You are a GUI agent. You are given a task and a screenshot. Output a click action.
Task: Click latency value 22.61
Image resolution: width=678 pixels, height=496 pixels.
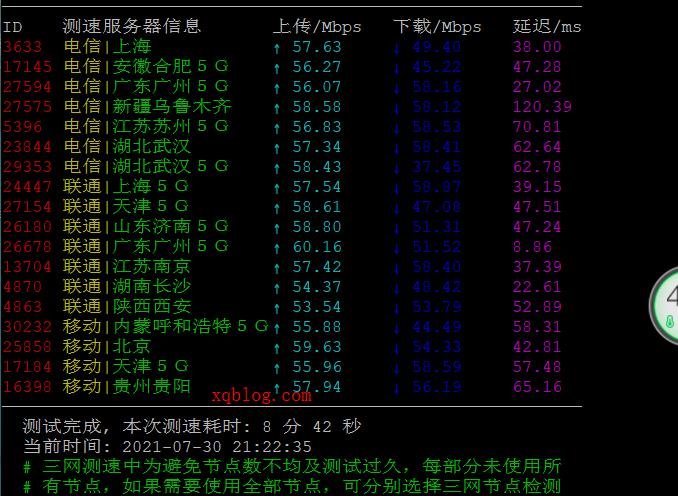tap(537, 287)
